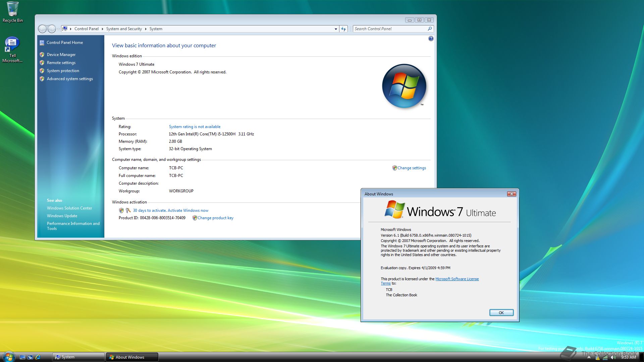
Task: Open the recent pages dropdown arrow
Action: click(x=58, y=29)
